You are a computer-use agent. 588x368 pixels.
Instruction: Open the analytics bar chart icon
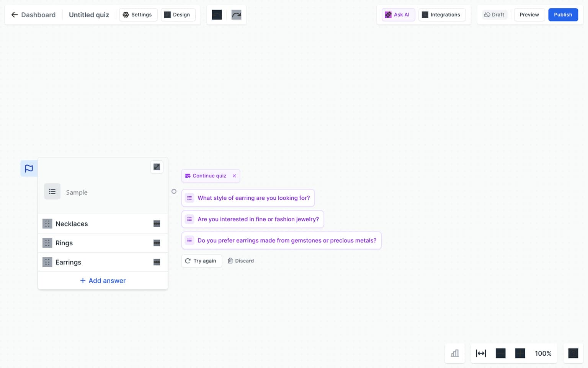[455, 353]
